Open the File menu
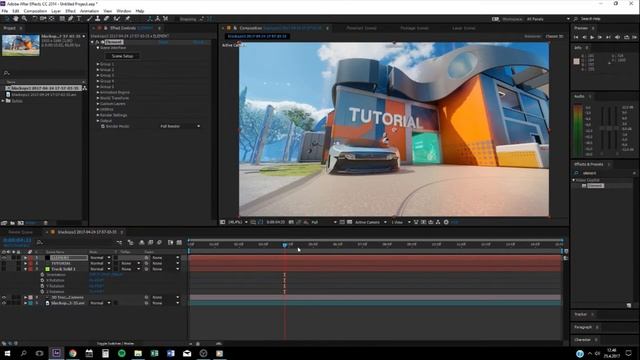 coord(5,11)
